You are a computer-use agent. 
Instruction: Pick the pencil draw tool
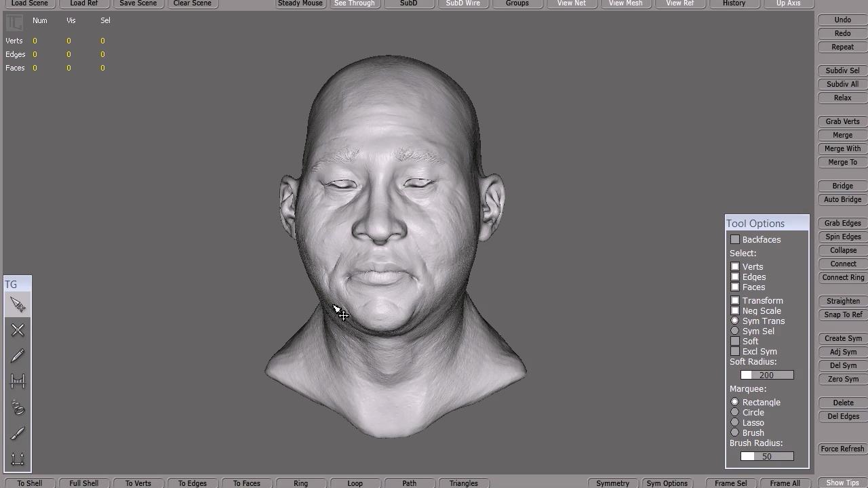pos(18,356)
